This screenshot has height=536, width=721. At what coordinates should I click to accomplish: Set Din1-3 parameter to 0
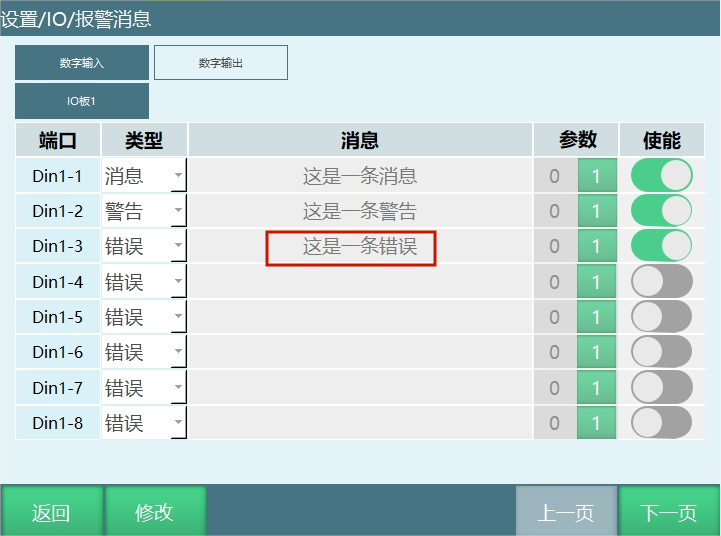point(555,246)
